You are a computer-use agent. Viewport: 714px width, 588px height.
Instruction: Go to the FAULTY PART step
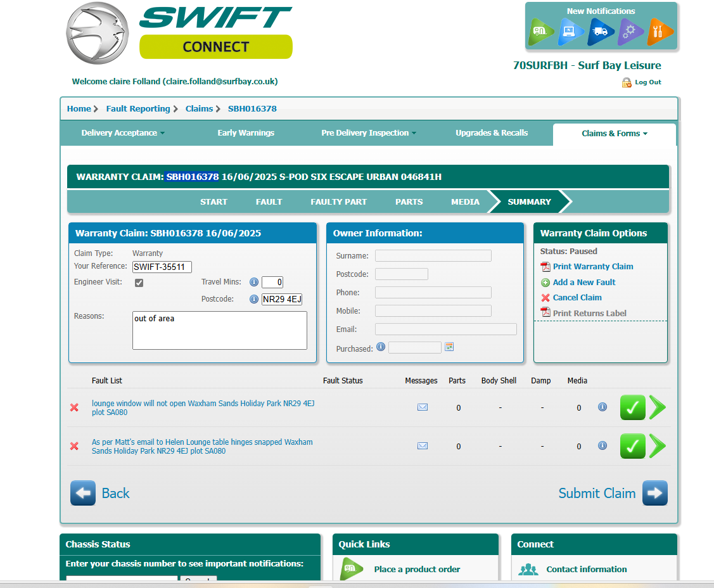point(338,201)
